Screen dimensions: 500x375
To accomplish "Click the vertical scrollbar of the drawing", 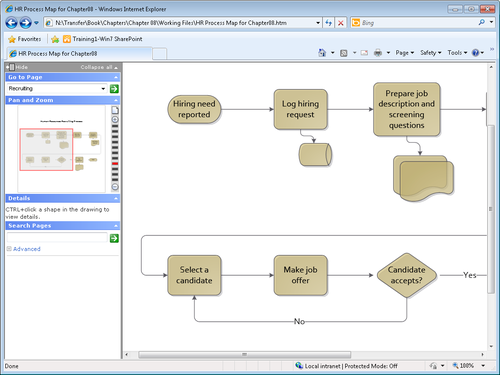I will pyautogui.click(x=491, y=209).
